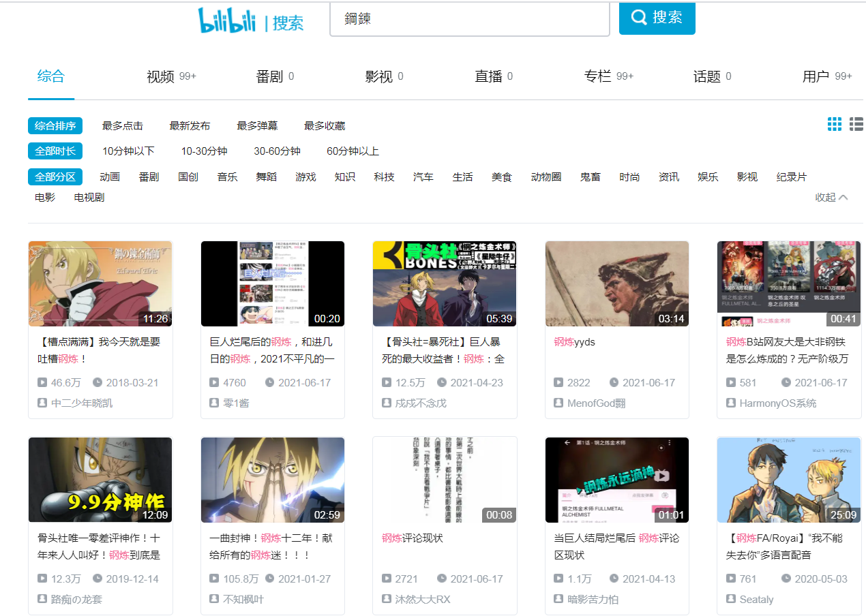Filter by 动物圈 category
This screenshot has width=866, height=616.
click(x=546, y=177)
